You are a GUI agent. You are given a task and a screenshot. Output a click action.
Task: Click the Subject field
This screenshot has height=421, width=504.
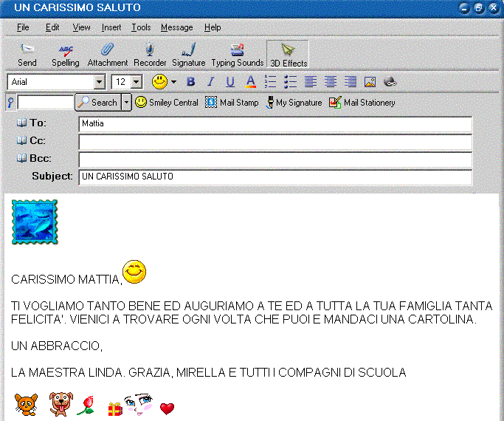275,177
